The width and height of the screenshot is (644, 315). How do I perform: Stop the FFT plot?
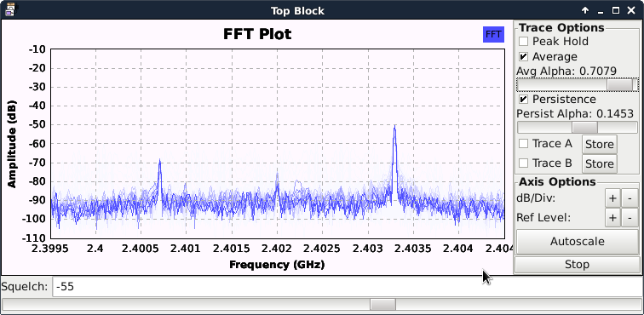tap(577, 265)
